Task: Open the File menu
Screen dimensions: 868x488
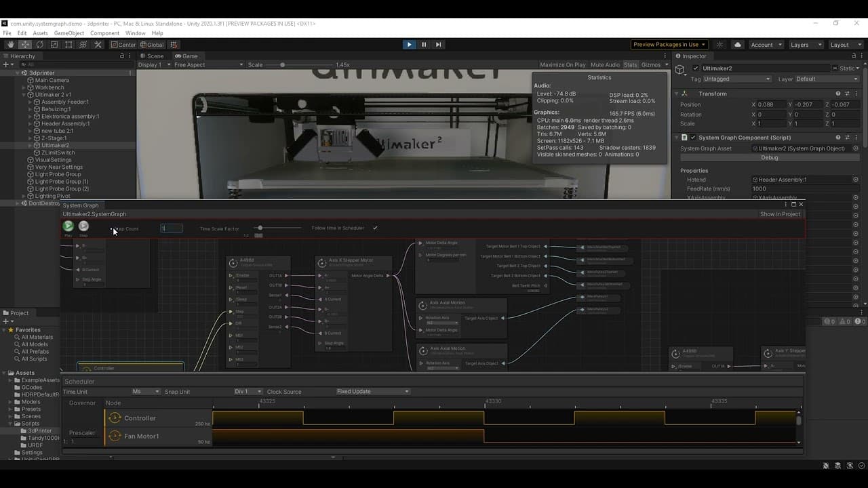Action: click(x=7, y=33)
